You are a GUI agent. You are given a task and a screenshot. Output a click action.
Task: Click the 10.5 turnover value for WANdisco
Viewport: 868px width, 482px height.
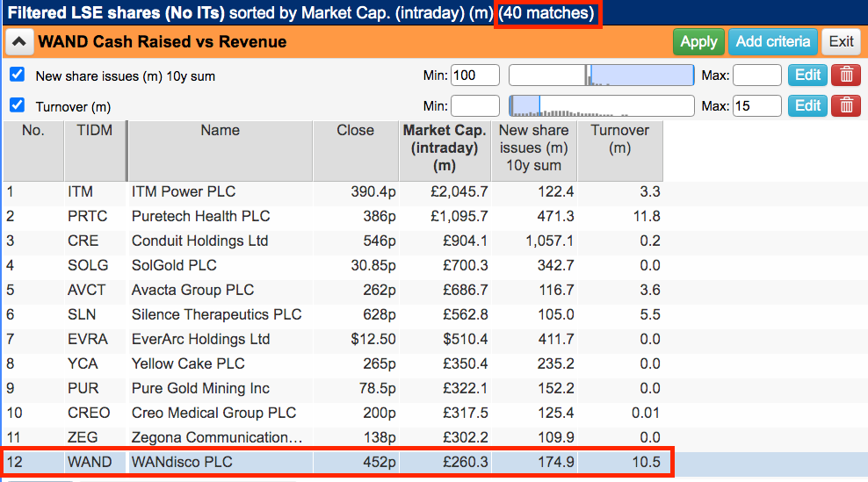click(646, 462)
